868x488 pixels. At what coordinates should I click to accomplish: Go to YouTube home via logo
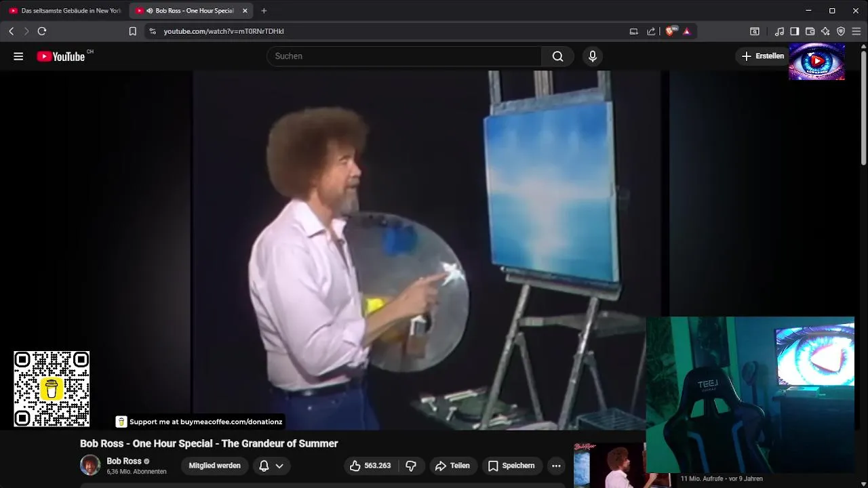(61, 56)
